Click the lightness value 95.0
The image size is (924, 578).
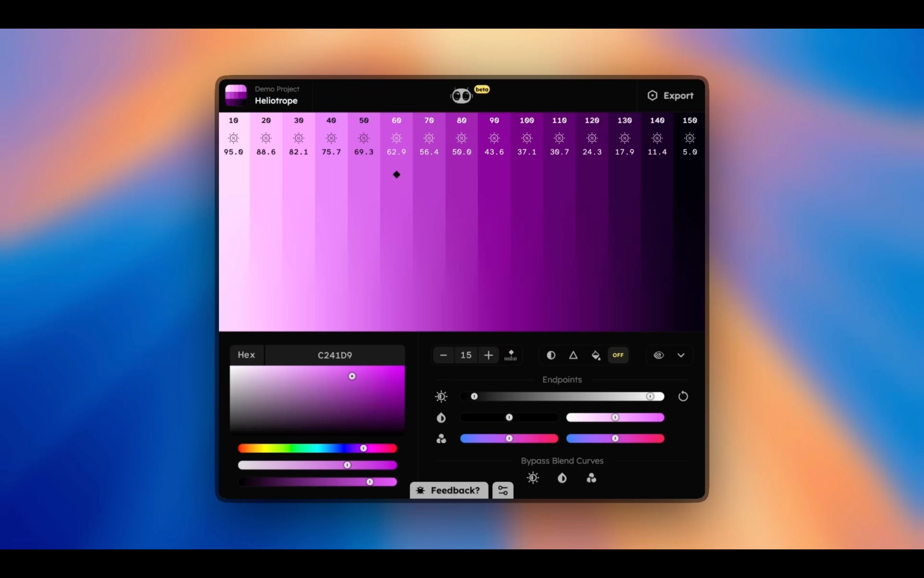coord(233,152)
